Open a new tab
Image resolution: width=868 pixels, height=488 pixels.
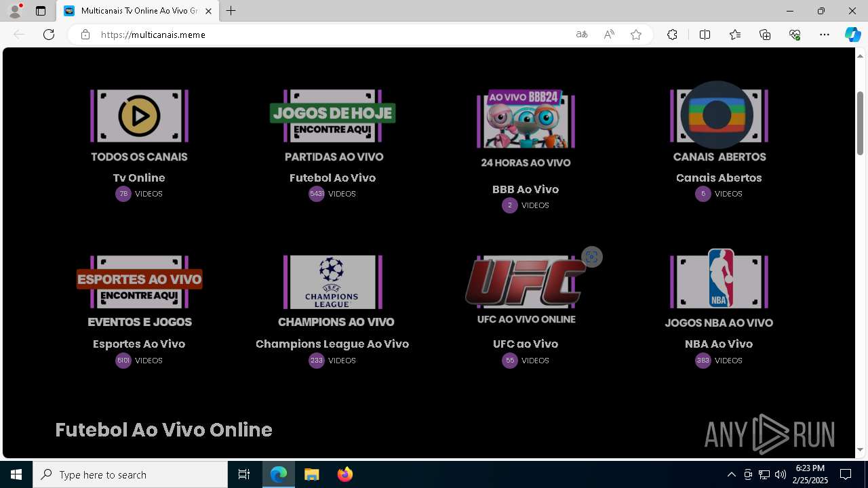point(231,11)
